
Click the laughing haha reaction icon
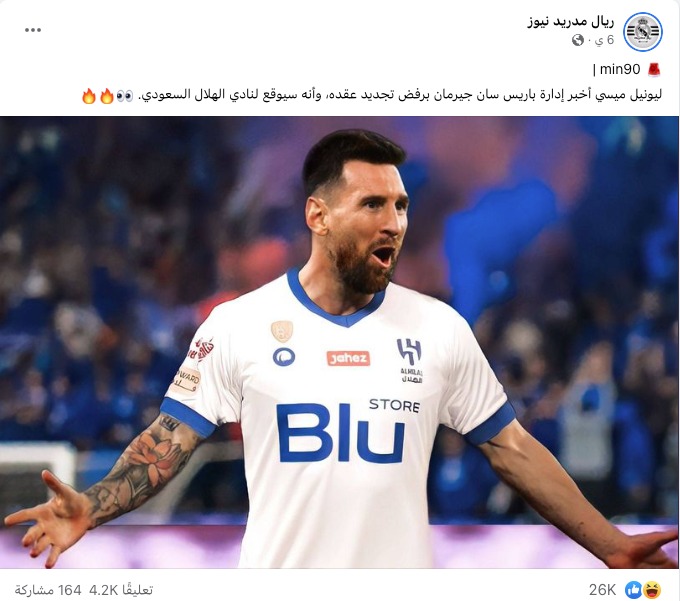click(653, 590)
